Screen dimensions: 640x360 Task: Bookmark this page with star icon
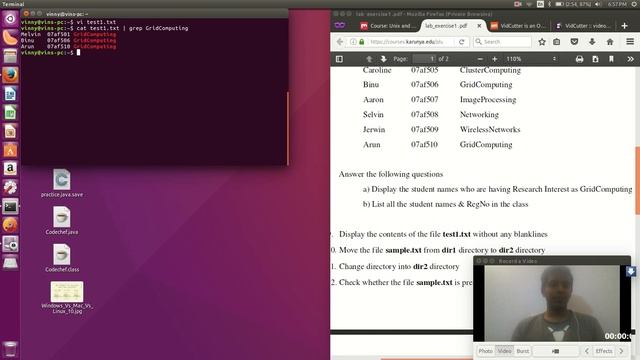(542, 42)
